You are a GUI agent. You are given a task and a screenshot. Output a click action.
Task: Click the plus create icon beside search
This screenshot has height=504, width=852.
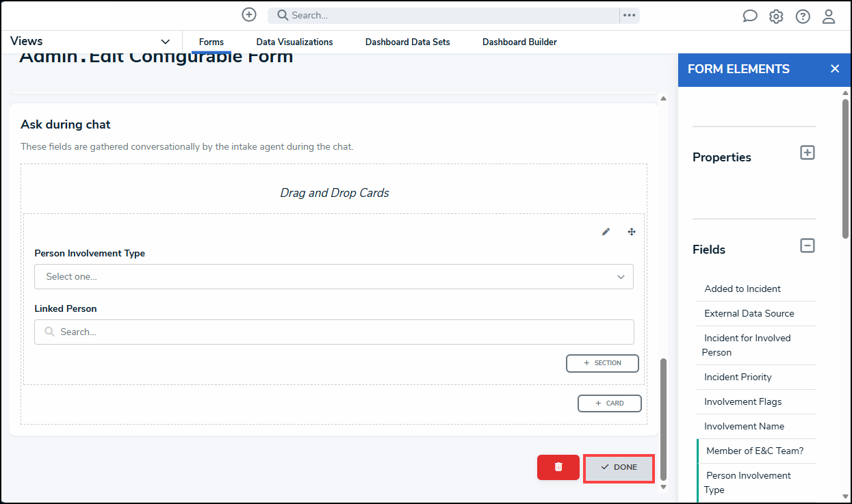coord(249,15)
